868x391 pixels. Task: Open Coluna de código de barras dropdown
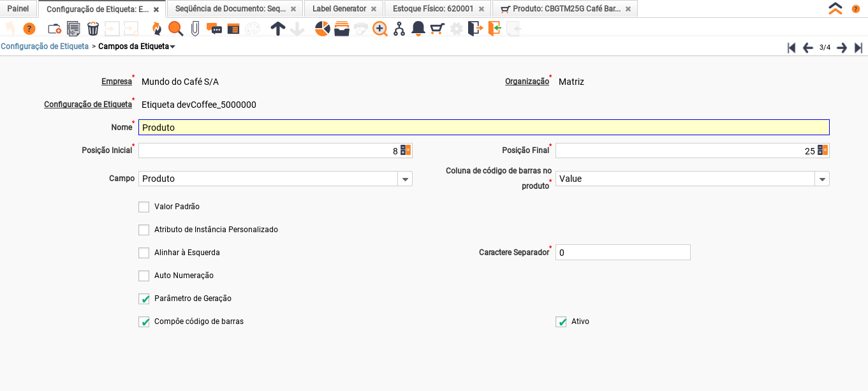[x=822, y=179]
